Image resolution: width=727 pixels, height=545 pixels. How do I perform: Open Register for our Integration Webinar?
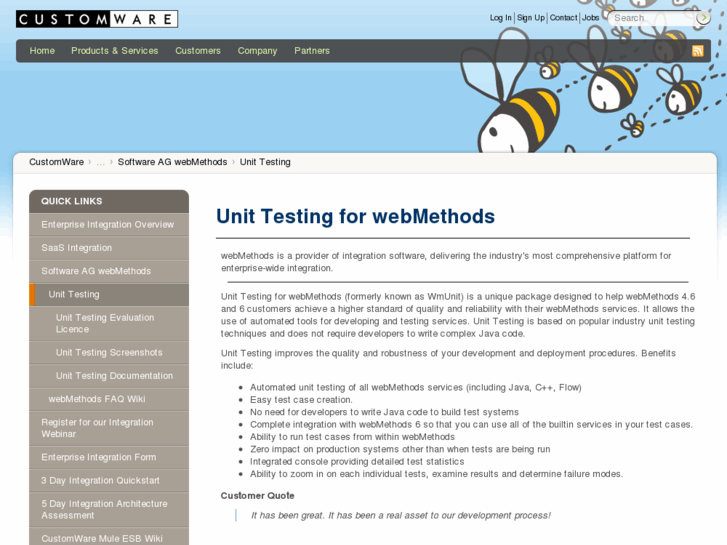pyautogui.click(x=109, y=428)
